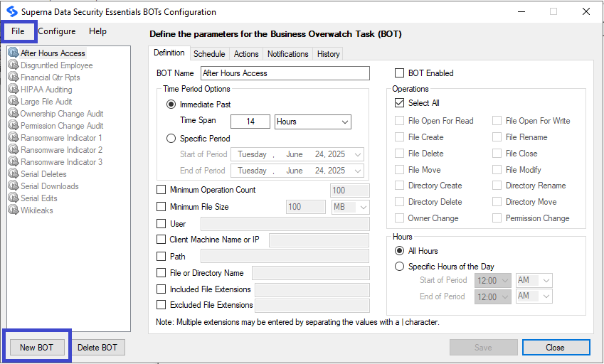Click the Serial Edits BOT icon
Screen dimensions: 604x364
[x=14, y=198]
